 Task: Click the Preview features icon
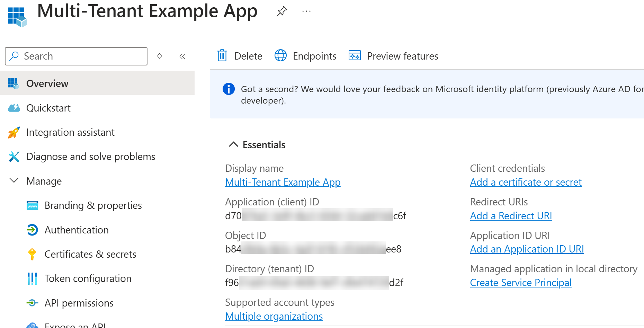[355, 56]
